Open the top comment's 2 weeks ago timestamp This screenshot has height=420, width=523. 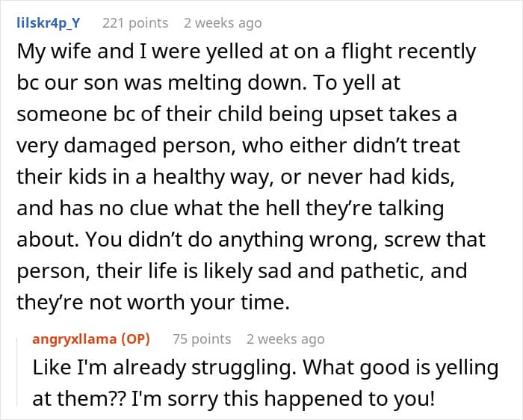[223, 23]
